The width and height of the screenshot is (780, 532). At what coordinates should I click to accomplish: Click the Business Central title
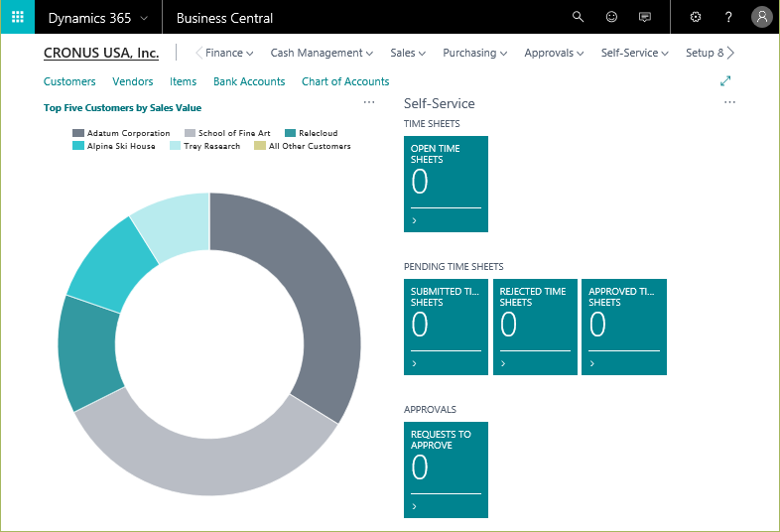coord(224,19)
